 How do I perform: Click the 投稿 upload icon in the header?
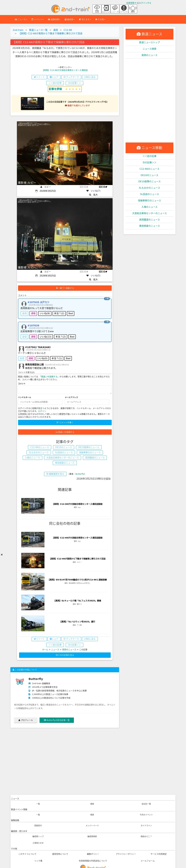[97, 9]
